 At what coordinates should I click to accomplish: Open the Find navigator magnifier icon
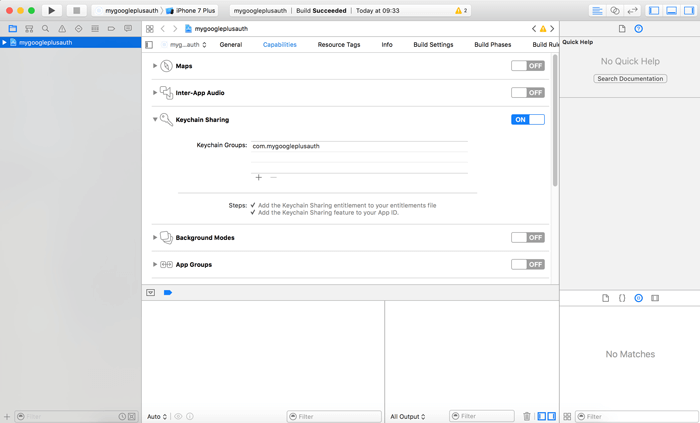(46, 29)
